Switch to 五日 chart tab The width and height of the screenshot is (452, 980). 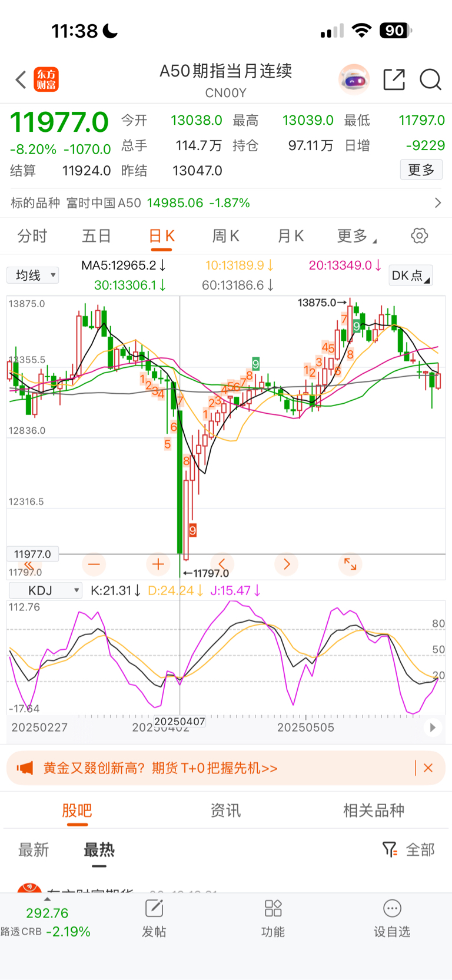click(97, 236)
